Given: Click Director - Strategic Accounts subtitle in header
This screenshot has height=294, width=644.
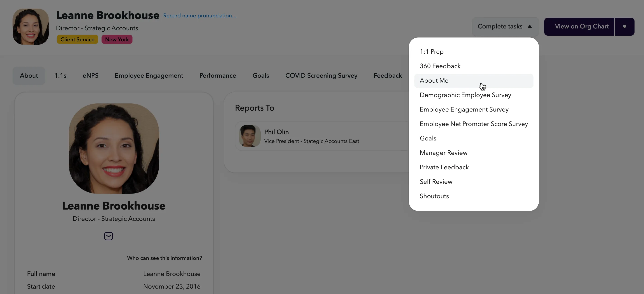Looking at the screenshot, I should click(x=97, y=28).
